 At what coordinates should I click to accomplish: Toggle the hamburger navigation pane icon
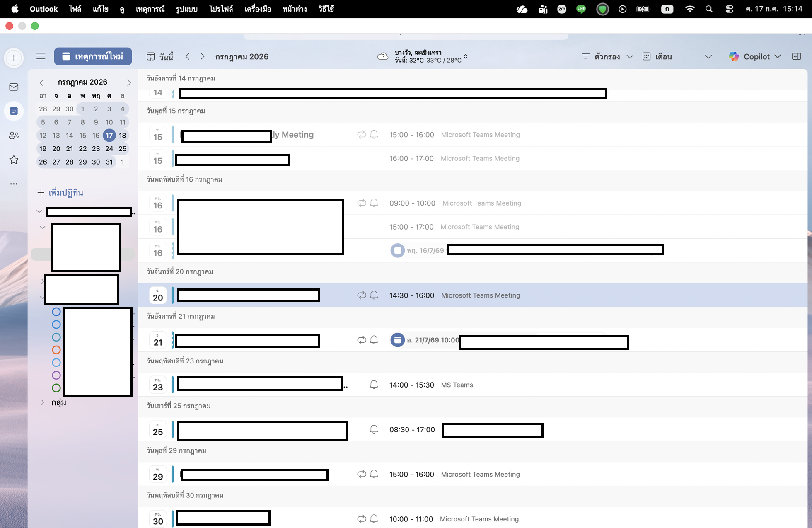pos(41,56)
